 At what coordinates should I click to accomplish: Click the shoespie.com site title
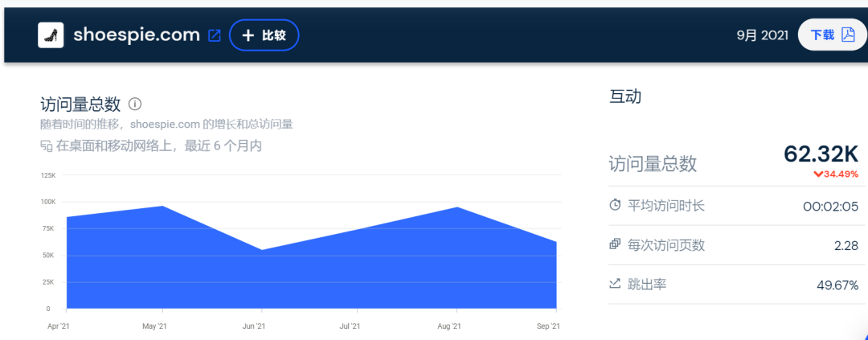click(x=136, y=35)
